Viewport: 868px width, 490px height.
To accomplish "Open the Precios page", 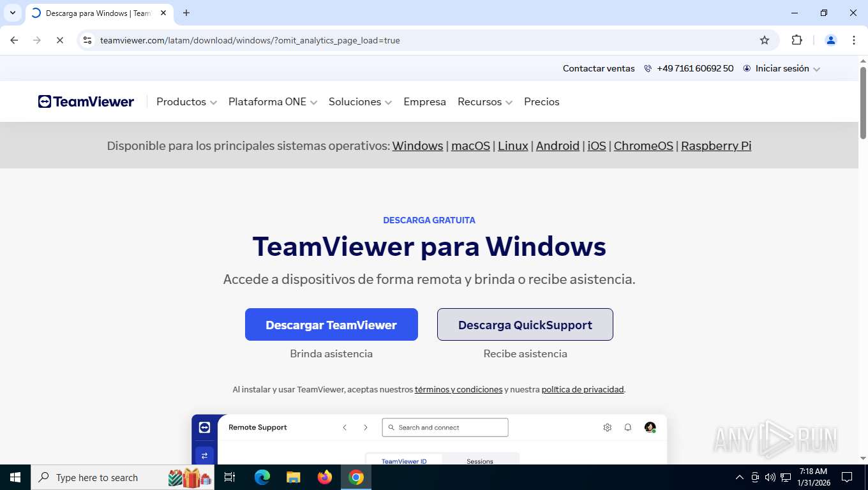I will pos(541,101).
